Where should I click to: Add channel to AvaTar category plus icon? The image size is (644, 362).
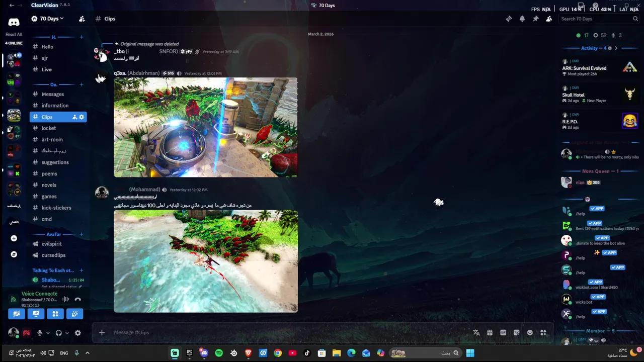(x=82, y=234)
